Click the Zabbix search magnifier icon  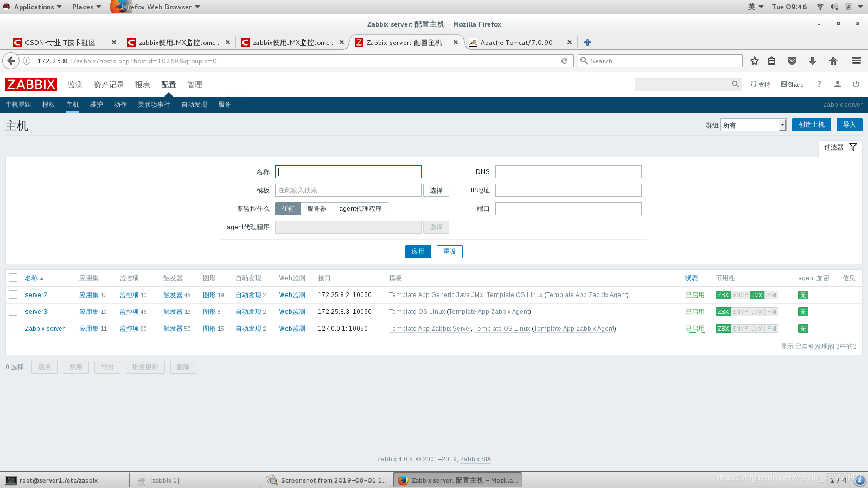(x=736, y=84)
